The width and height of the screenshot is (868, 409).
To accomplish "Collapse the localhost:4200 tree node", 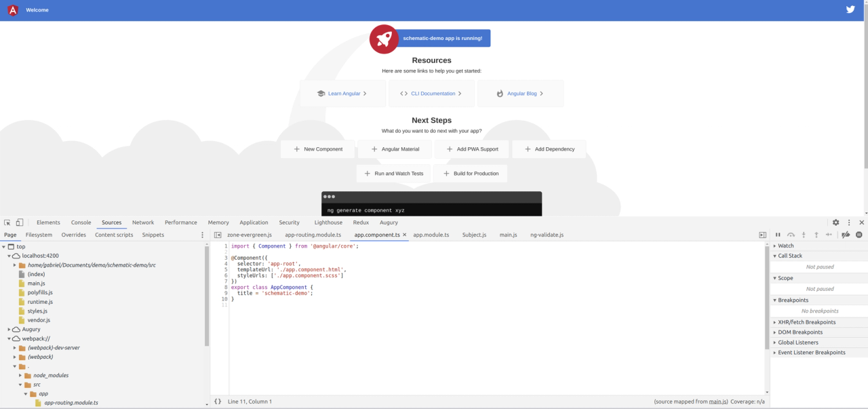I will (9, 256).
